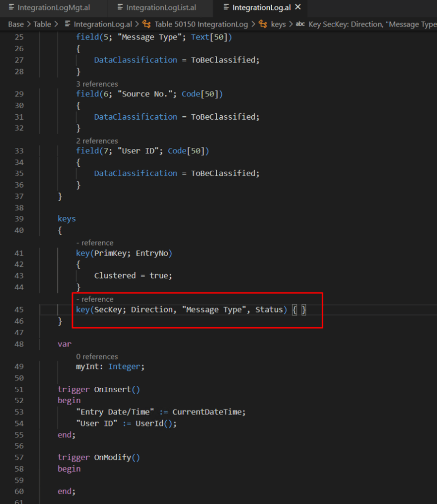Open Table 50150 IntegrationLog breadcrumb
This screenshot has width=437, height=504.
tap(201, 24)
